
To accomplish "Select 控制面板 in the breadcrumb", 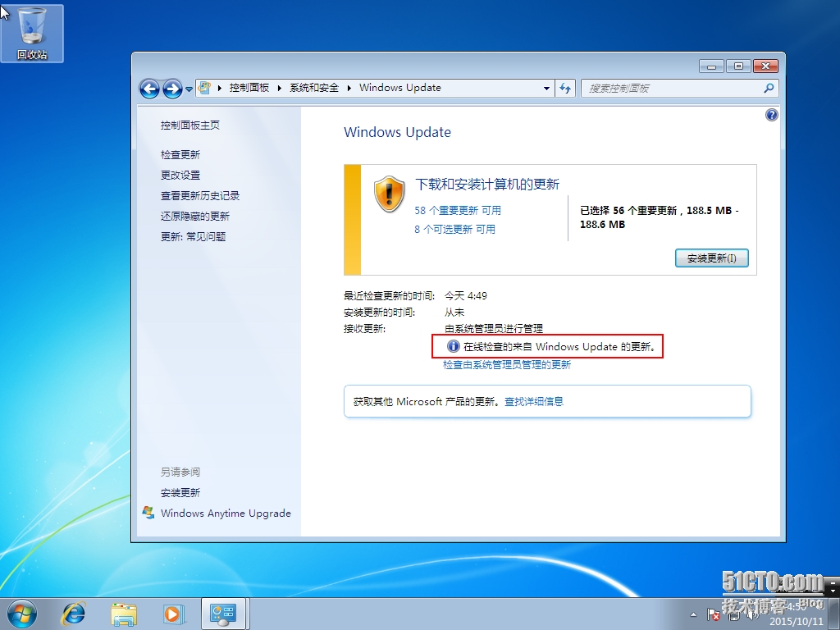I will (x=249, y=88).
